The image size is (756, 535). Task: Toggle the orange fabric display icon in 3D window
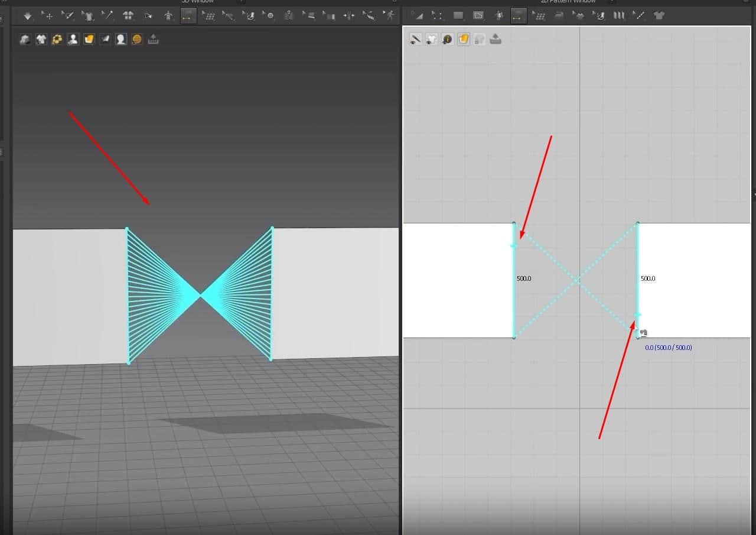89,40
